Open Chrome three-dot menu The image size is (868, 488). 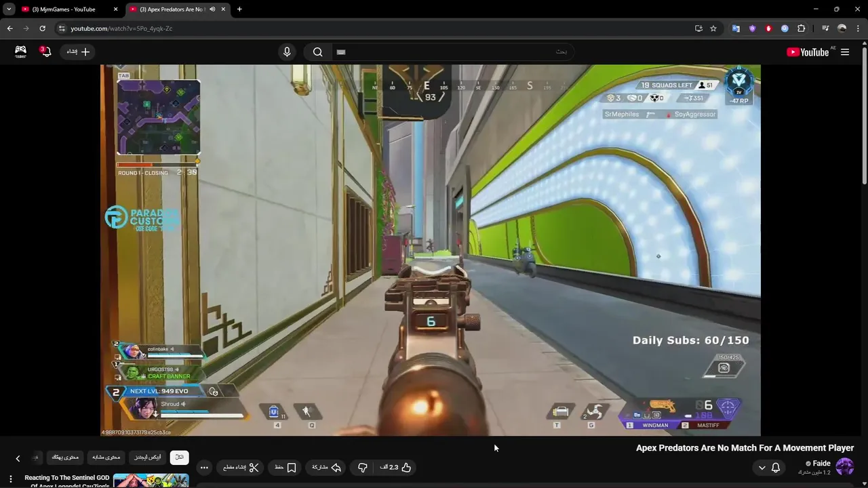[x=858, y=28]
